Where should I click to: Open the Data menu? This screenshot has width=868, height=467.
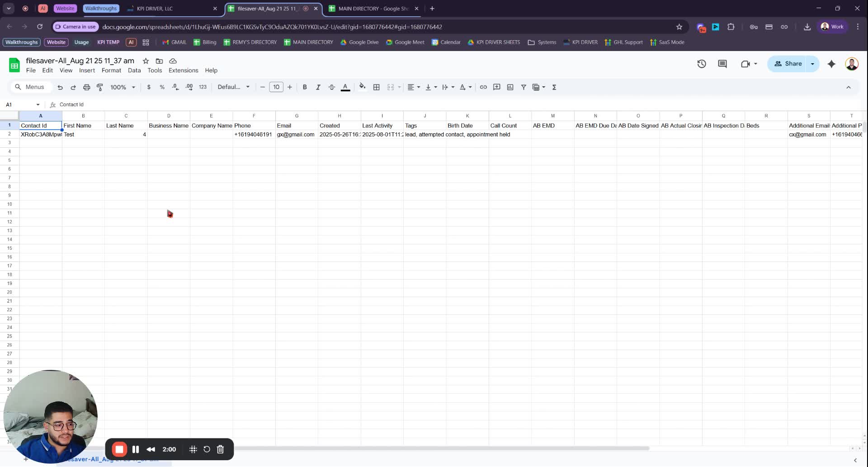134,70
